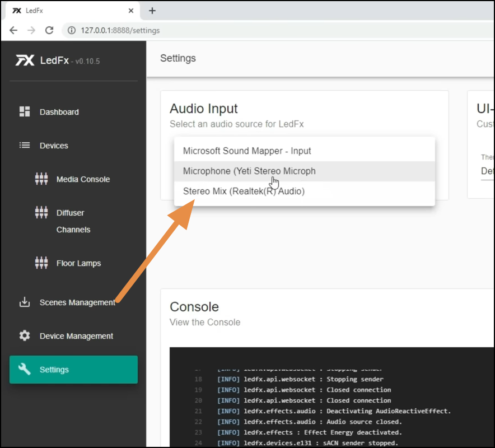Viewport: 495px width, 448px height.
Task: Click the Devices list icon
Action: pos(25,145)
